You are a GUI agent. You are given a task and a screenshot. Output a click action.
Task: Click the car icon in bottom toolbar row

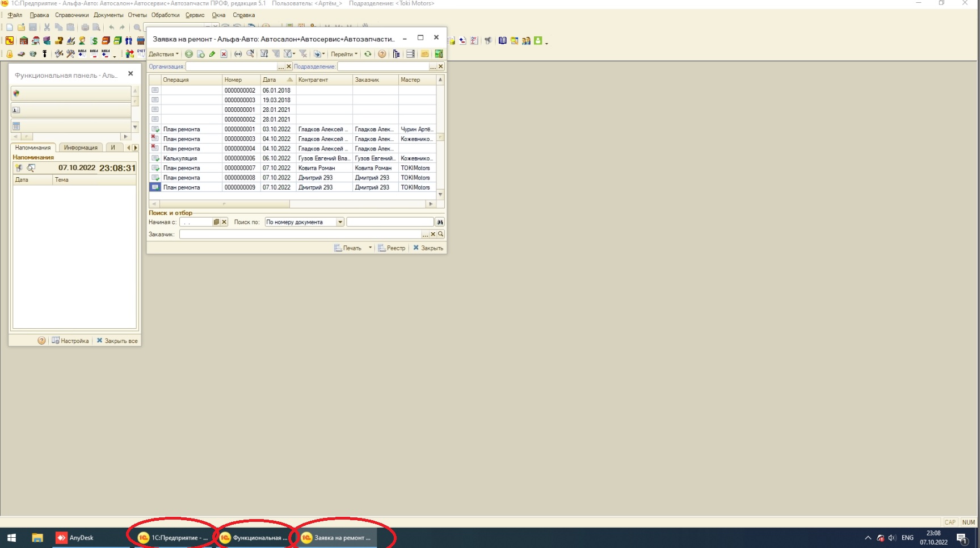21,54
